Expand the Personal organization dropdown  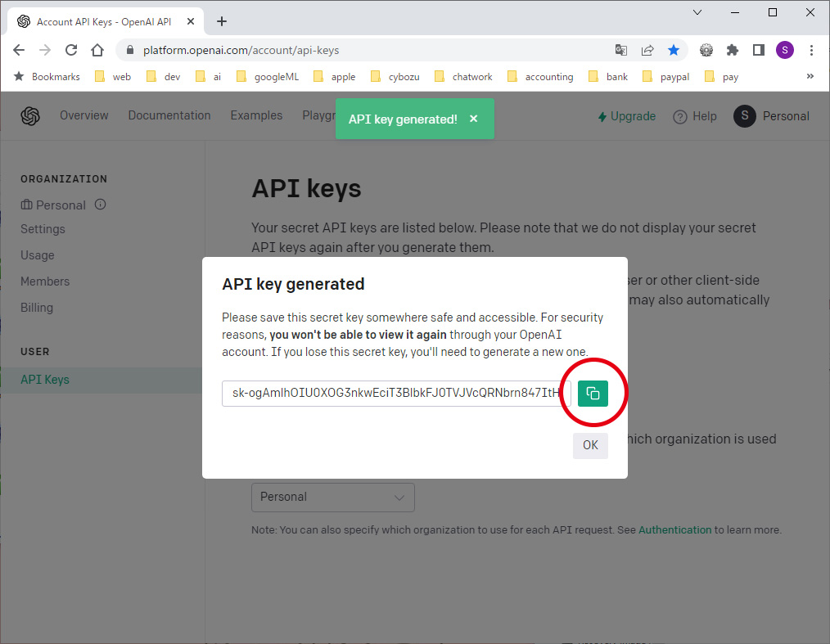[332, 497]
